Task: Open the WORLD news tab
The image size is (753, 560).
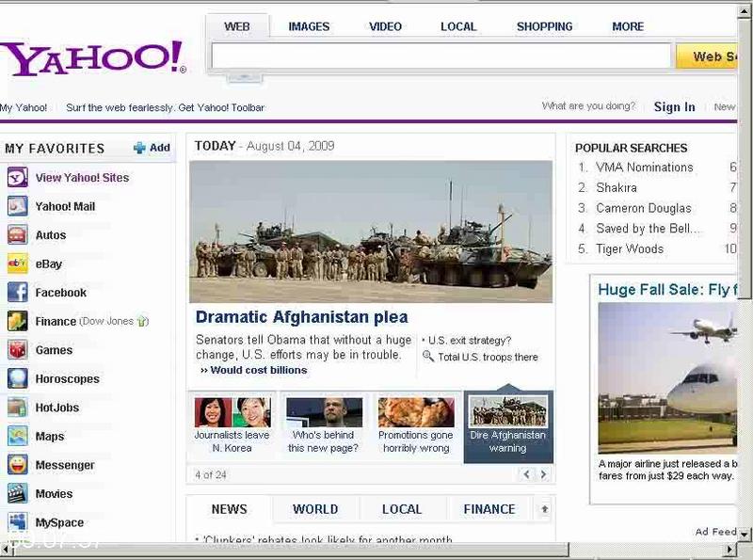Action: pos(315,509)
